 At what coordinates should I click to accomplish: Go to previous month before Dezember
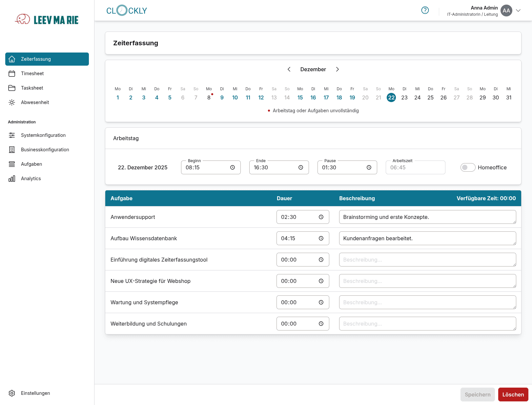289,69
